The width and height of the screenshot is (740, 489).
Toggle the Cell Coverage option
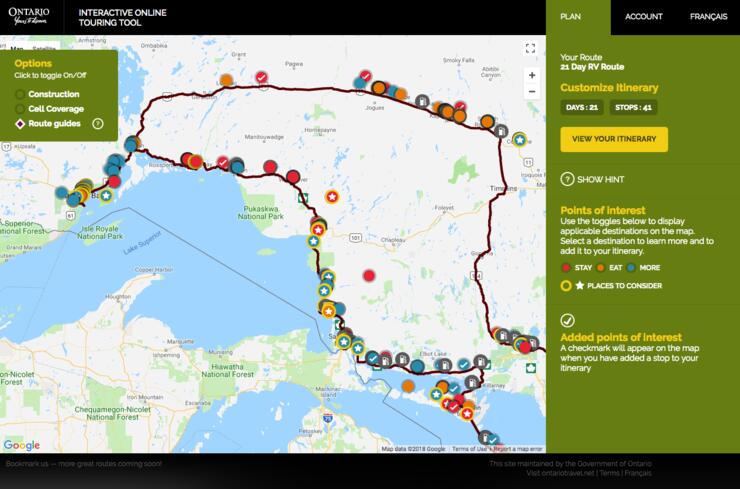click(x=20, y=109)
